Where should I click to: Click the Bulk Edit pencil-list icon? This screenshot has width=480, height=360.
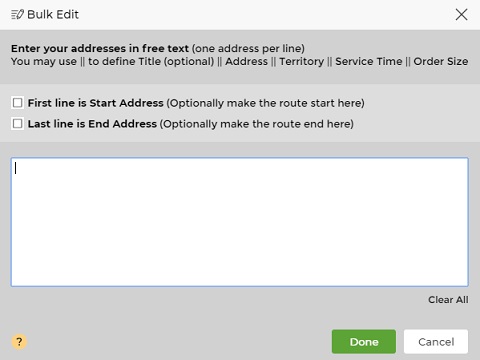(x=17, y=15)
